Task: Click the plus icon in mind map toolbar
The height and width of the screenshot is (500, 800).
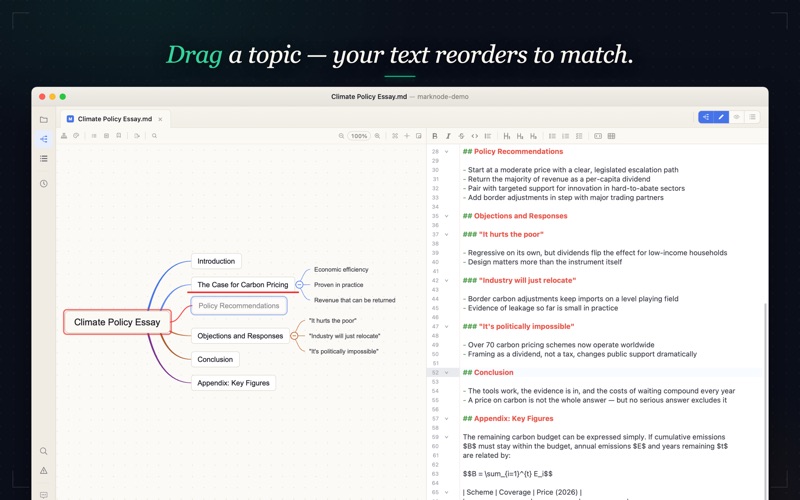Action: [407, 136]
